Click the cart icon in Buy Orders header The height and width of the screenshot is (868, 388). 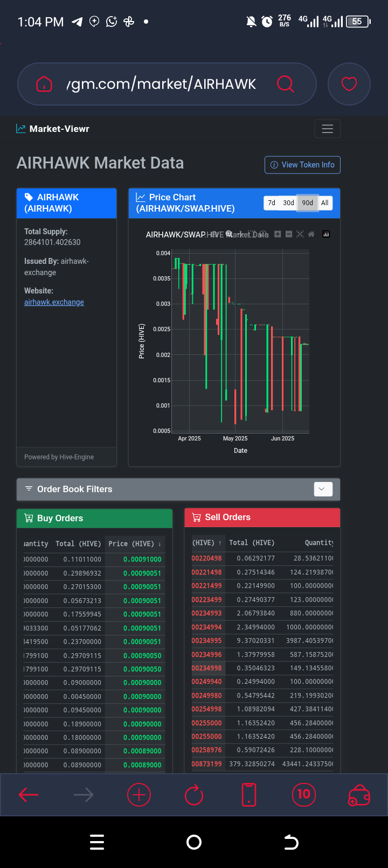pyautogui.click(x=29, y=518)
